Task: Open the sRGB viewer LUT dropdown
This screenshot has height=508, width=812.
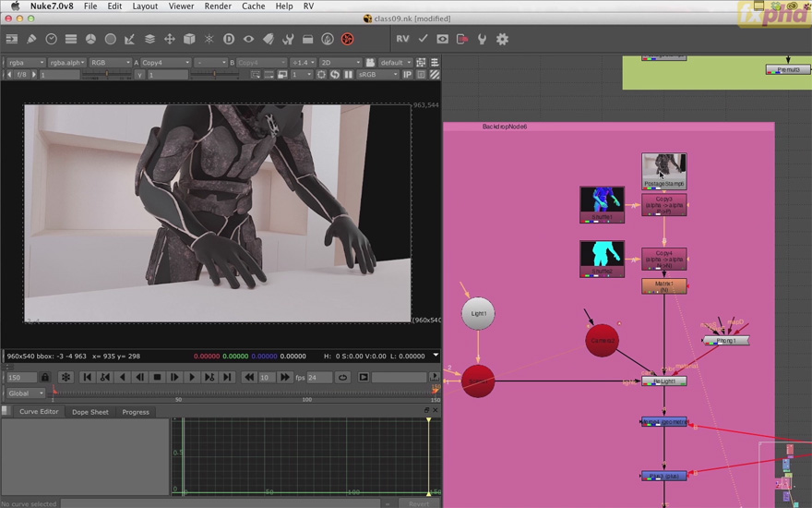Action: 378,75
